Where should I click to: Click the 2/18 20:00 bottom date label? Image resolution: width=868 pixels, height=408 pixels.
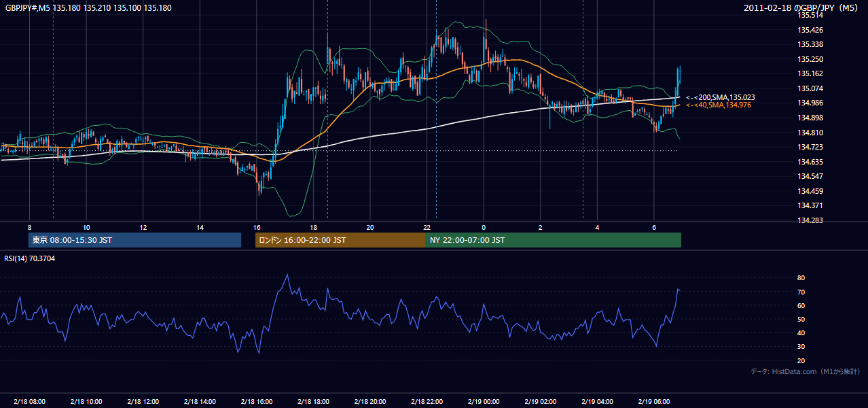[x=370, y=402]
